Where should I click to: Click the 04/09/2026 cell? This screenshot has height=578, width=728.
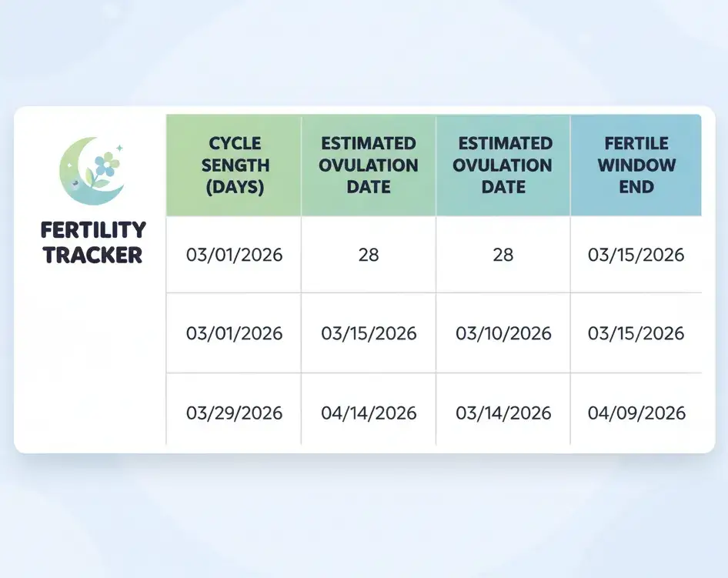[636, 413]
